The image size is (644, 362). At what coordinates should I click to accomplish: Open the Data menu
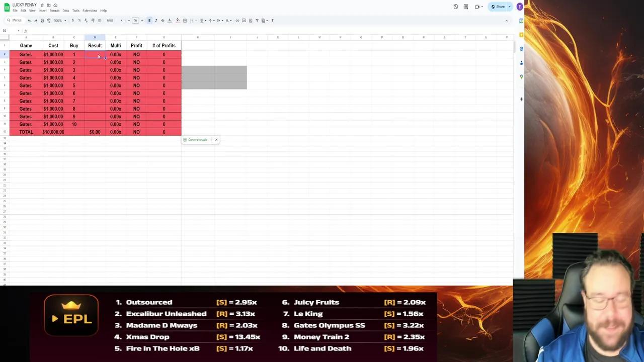coord(65,11)
